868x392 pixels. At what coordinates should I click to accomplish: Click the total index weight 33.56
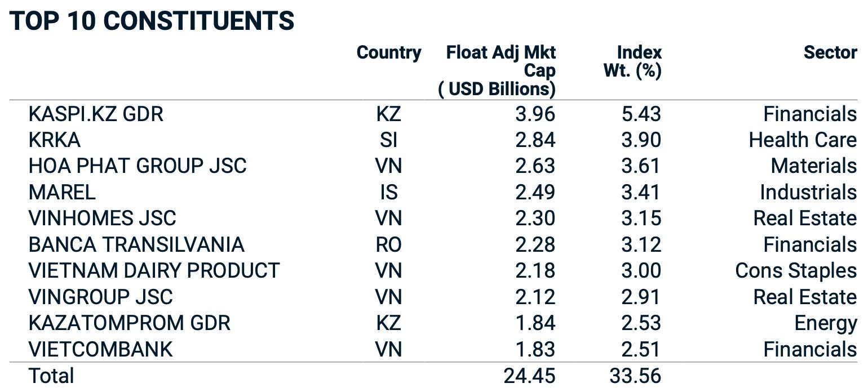click(635, 375)
